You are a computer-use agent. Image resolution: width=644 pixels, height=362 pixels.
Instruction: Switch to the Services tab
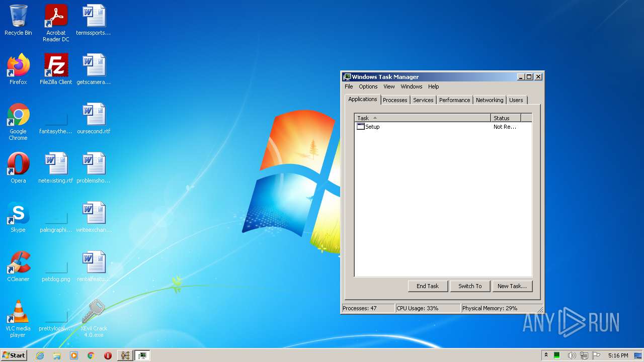click(x=423, y=100)
